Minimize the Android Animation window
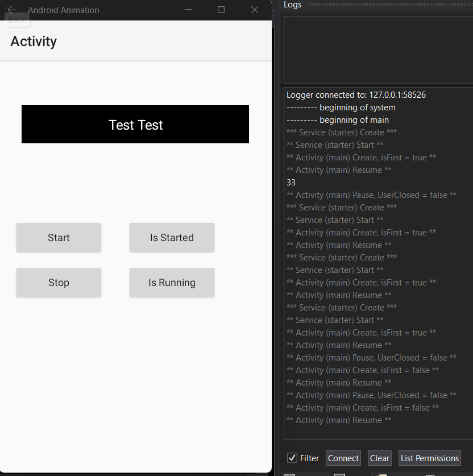 (188, 10)
